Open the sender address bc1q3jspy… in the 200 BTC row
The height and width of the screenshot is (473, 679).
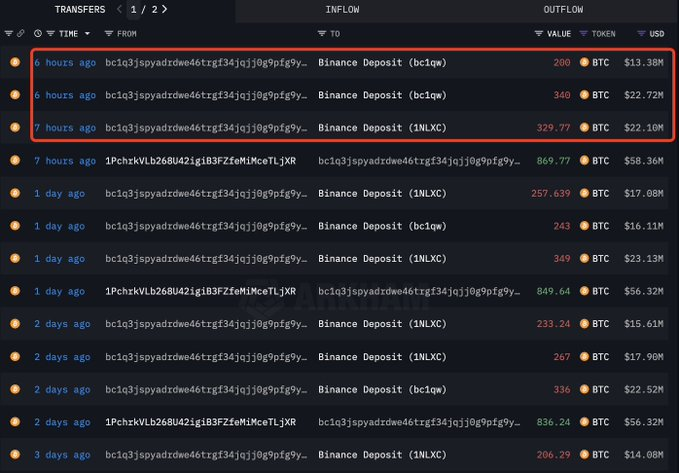[x=206, y=62]
